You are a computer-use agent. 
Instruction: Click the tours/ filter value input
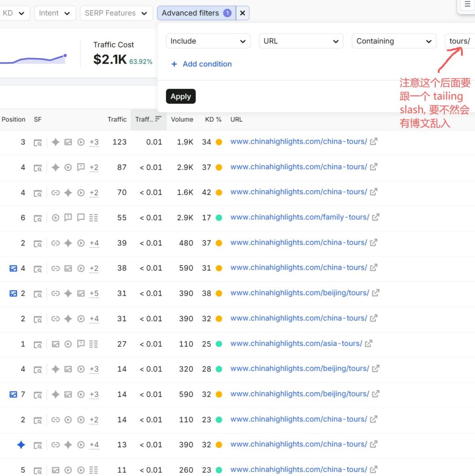(x=460, y=41)
